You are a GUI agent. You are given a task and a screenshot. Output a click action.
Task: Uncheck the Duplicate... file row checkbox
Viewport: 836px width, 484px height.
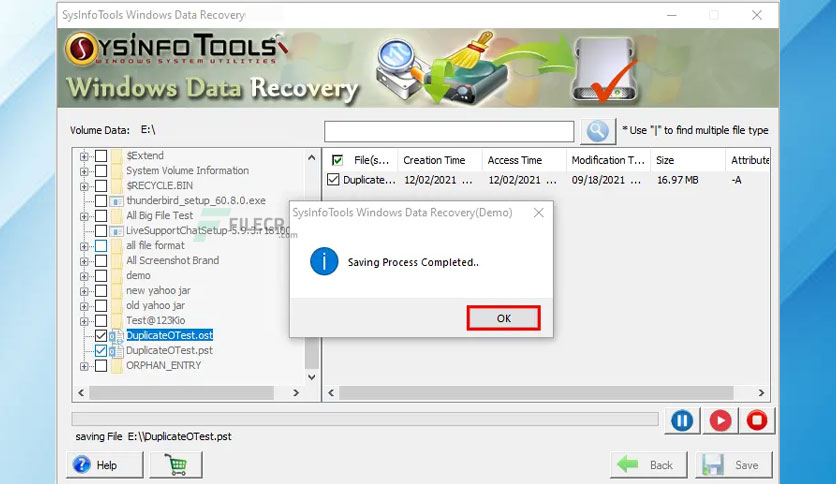pos(333,180)
